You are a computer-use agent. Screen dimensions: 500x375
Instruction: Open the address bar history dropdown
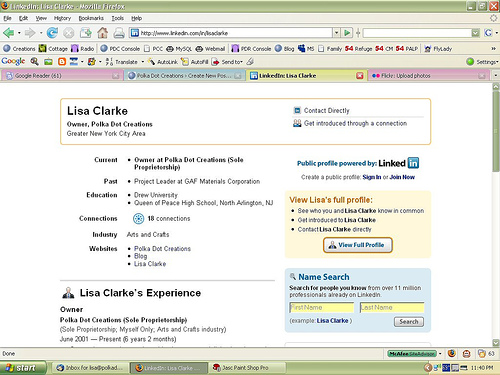(336, 33)
